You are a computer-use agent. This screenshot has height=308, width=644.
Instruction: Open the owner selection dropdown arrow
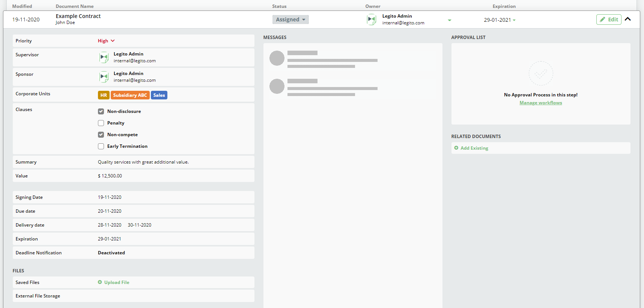pyautogui.click(x=449, y=20)
